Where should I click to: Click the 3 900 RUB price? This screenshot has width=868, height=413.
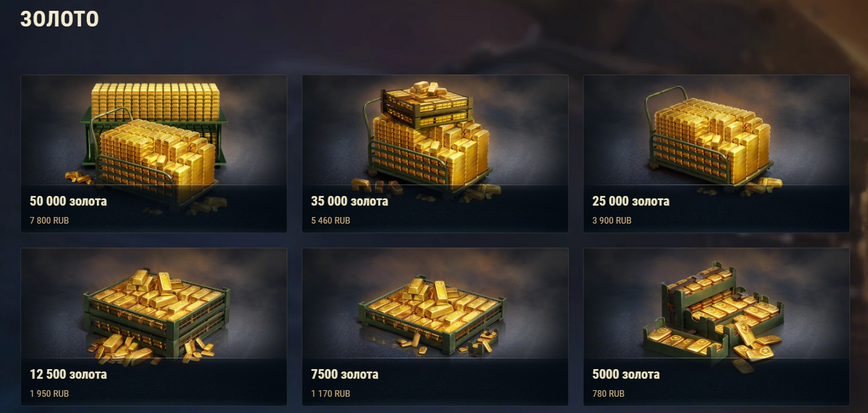[612, 221]
